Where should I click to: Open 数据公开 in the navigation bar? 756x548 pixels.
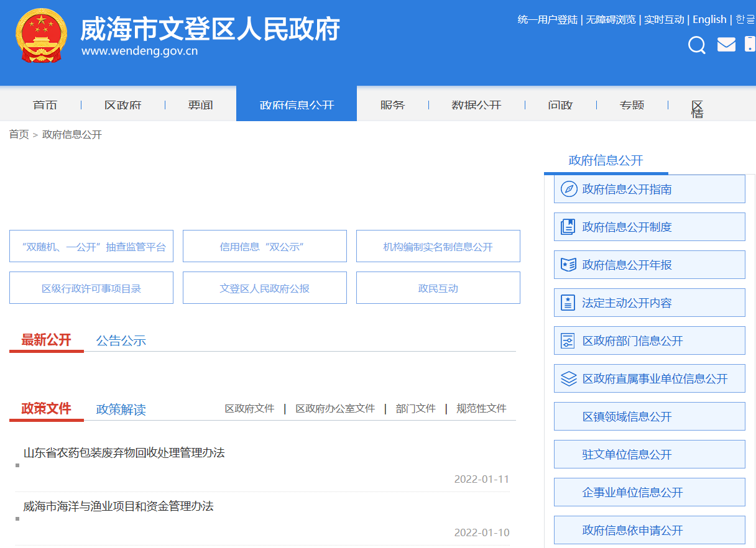pyautogui.click(x=476, y=105)
